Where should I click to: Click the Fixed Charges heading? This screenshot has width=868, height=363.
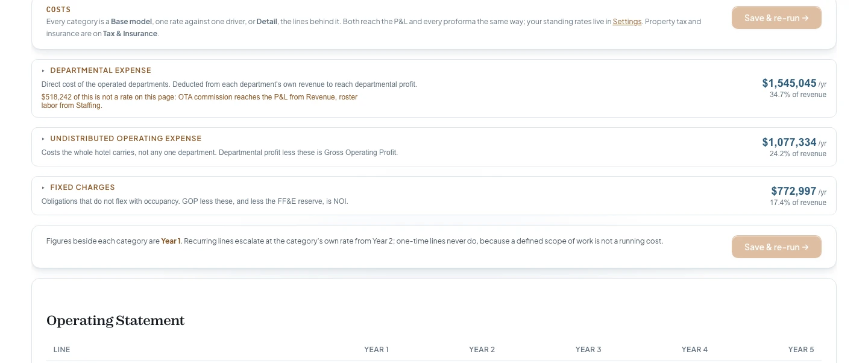[x=83, y=188]
